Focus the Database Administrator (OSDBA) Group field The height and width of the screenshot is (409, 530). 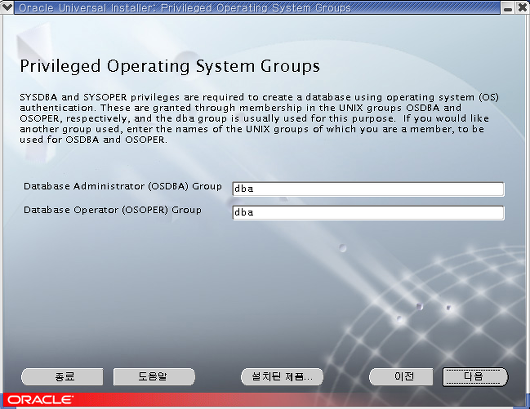368,189
